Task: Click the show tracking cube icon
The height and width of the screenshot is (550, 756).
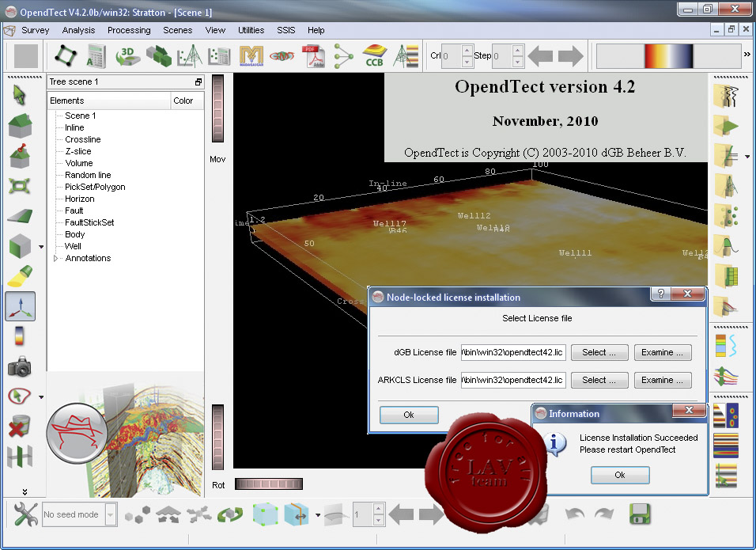Action: (x=265, y=514)
